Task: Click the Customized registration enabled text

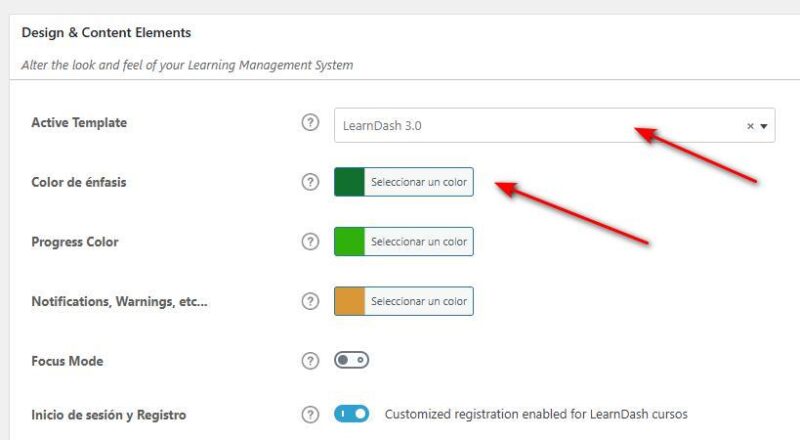Action: (x=536, y=414)
